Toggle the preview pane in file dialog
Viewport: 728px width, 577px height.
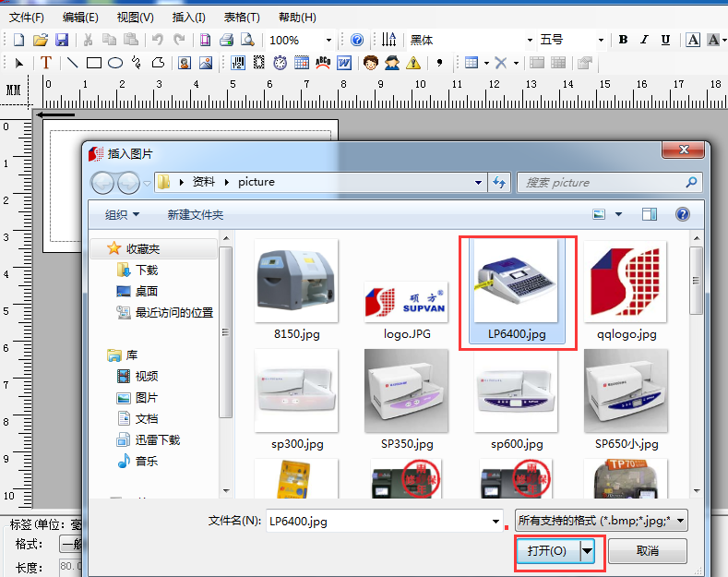click(x=650, y=214)
